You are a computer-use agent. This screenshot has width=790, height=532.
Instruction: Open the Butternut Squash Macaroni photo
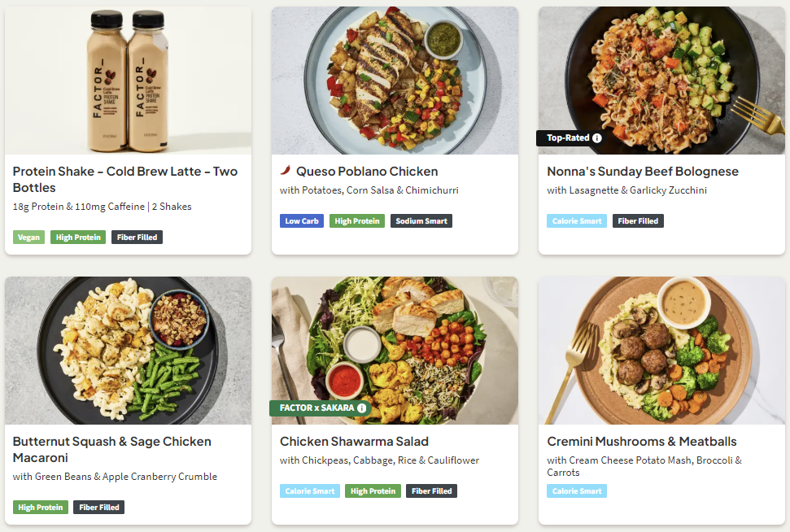(128, 350)
